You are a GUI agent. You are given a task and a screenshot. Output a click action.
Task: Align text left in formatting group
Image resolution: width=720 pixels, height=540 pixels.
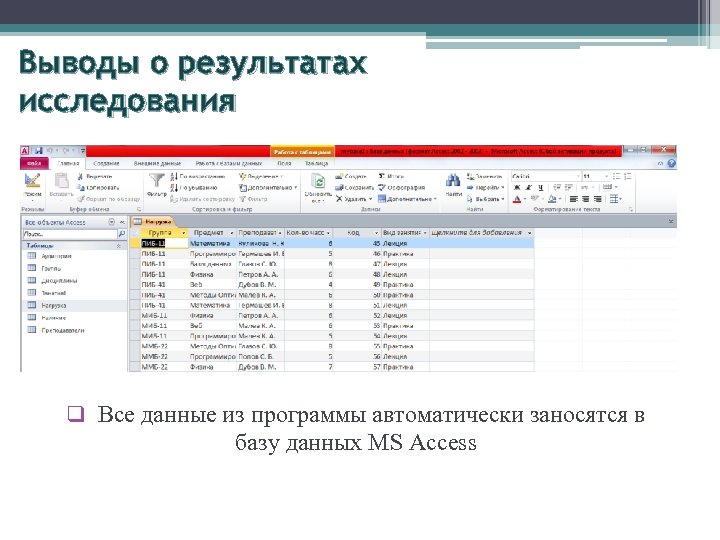coord(574,199)
